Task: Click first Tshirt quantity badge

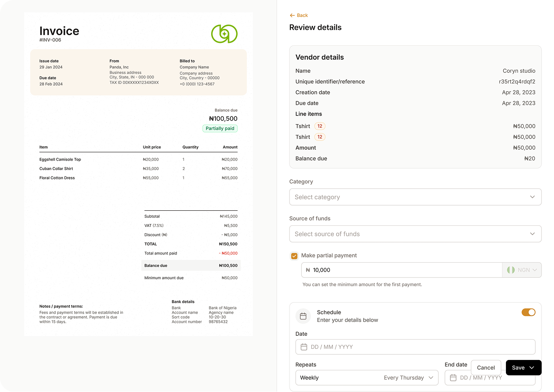Action: [x=320, y=126]
